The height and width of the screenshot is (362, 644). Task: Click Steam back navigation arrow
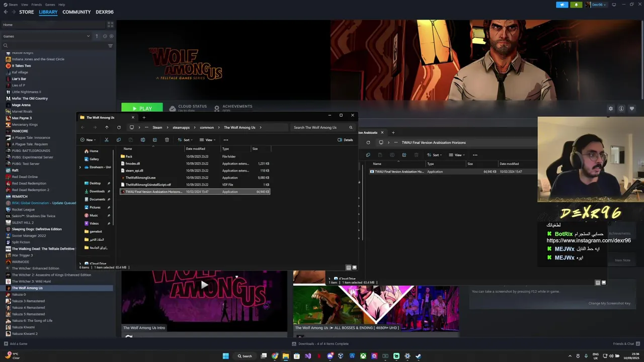coord(6,12)
